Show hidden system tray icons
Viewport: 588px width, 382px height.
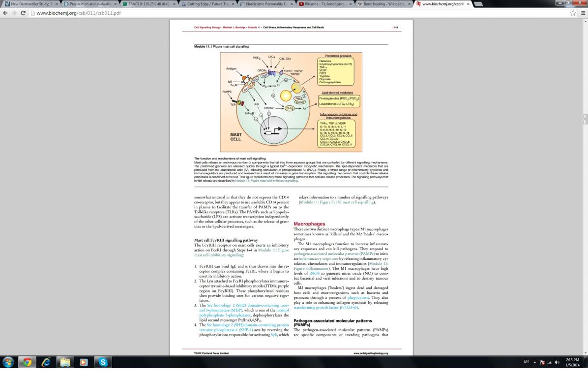534,362
